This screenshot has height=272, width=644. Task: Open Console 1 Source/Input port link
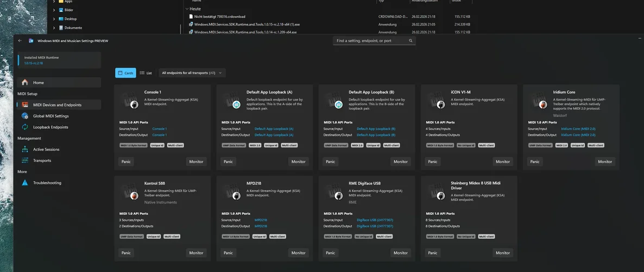click(159, 129)
